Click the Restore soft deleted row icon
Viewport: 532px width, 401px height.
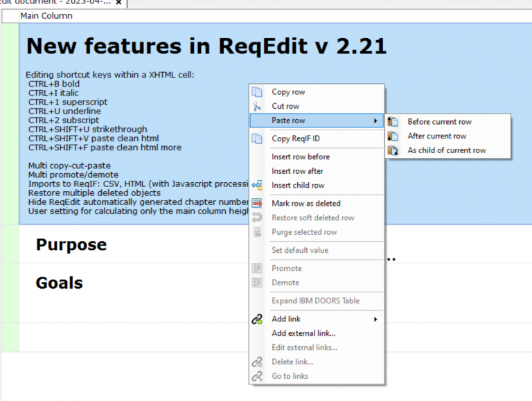click(x=257, y=217)
